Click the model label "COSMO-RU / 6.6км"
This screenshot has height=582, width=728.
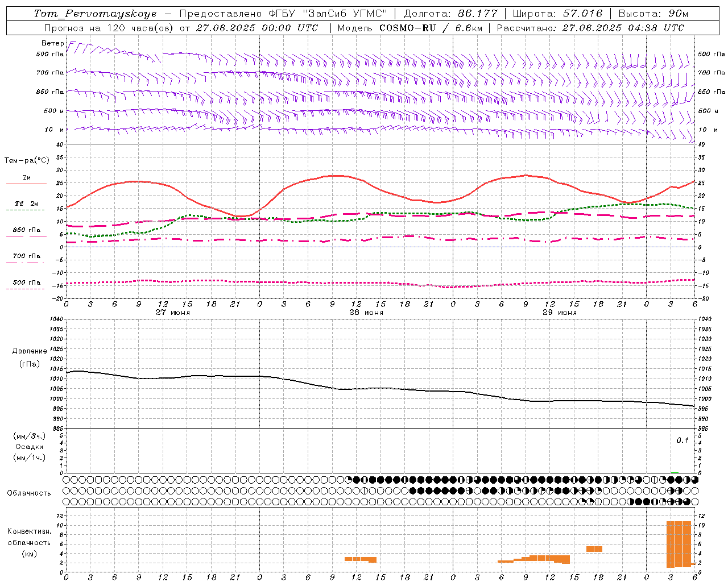point(431,28)
